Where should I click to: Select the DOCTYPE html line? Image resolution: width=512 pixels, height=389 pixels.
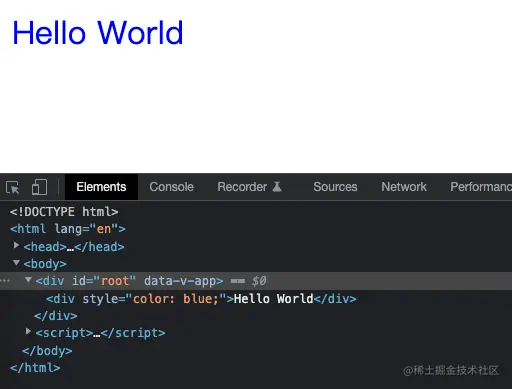[64, 212]
